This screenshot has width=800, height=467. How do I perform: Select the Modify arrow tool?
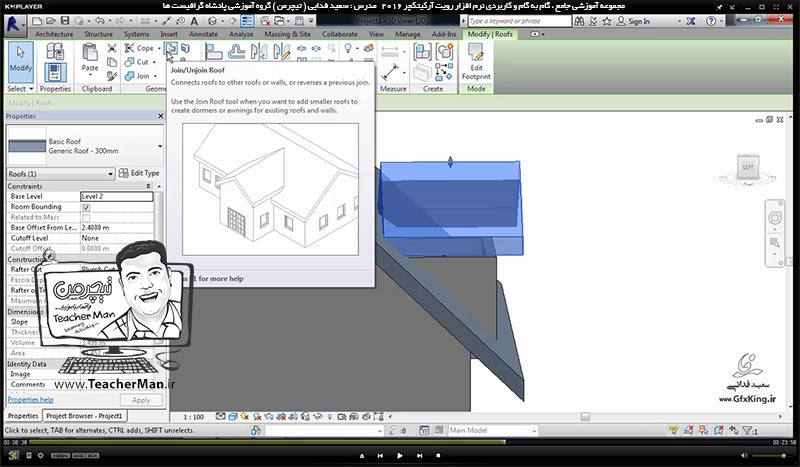[x=20, y=62]
